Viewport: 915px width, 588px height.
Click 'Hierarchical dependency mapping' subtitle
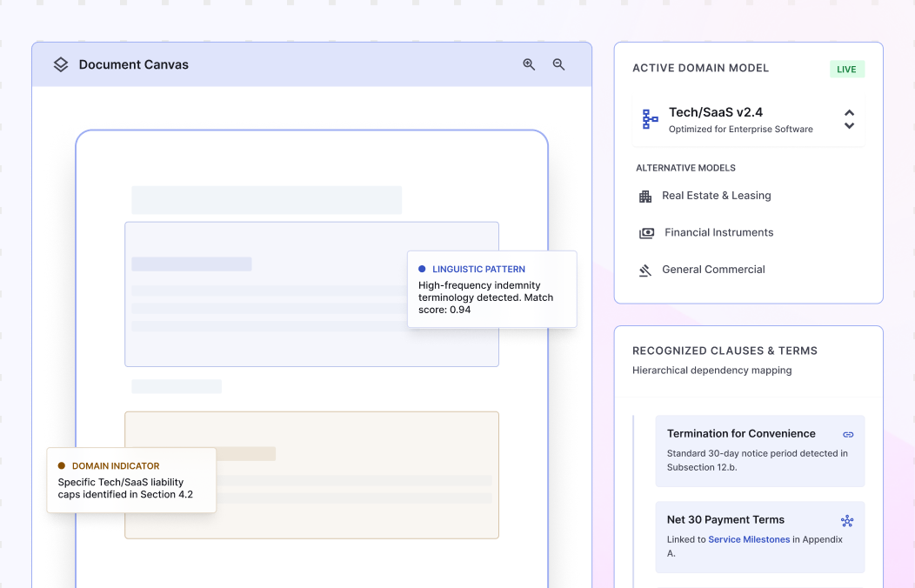[x=712, y=371]
